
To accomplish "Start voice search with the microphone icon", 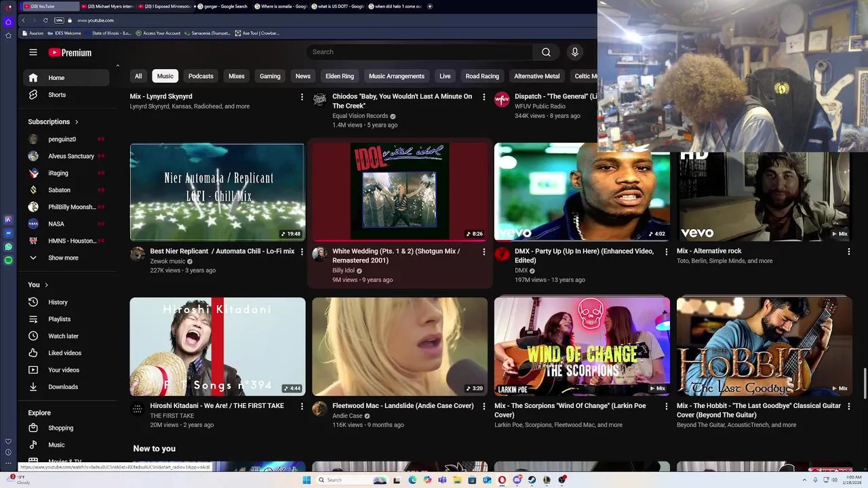I will pyautogui.click(x=575, y=52).
